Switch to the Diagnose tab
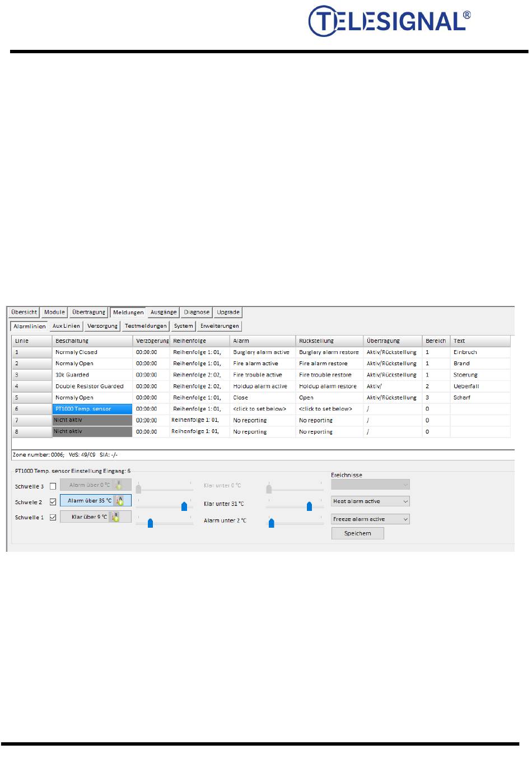The height and width of the screenshot is (777, 532). click(x=197, y=312)
